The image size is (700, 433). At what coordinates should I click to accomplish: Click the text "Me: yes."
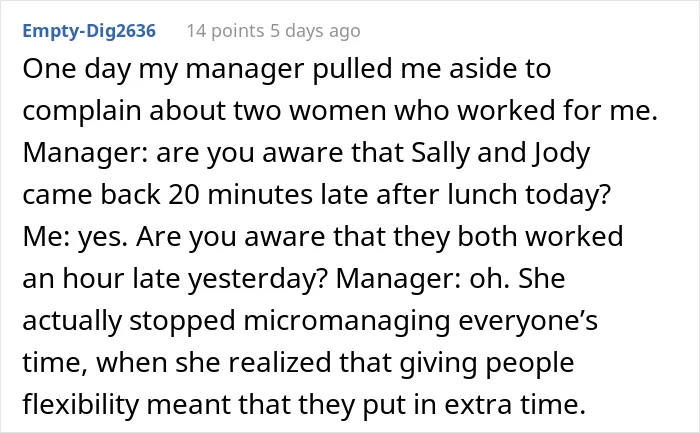tap(75, 237)
